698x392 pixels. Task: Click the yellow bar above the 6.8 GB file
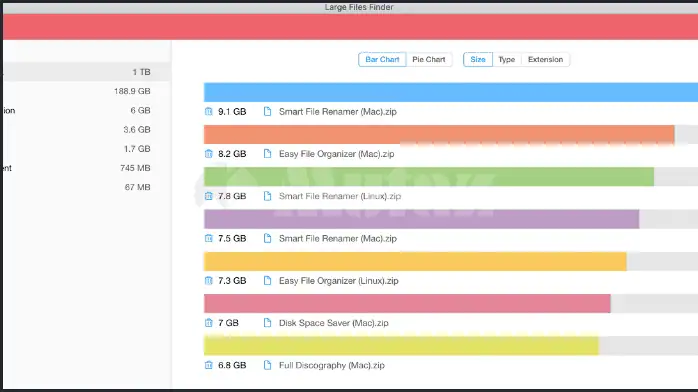[401, 346]
